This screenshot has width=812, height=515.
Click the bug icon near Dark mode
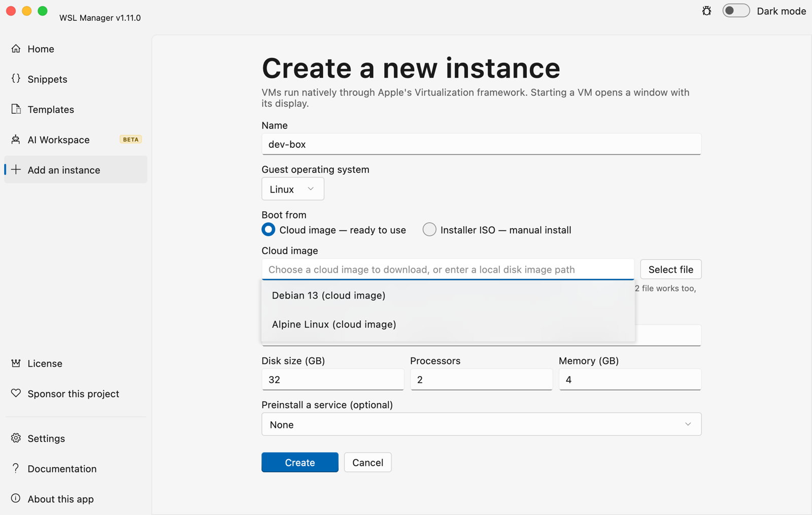706,11
